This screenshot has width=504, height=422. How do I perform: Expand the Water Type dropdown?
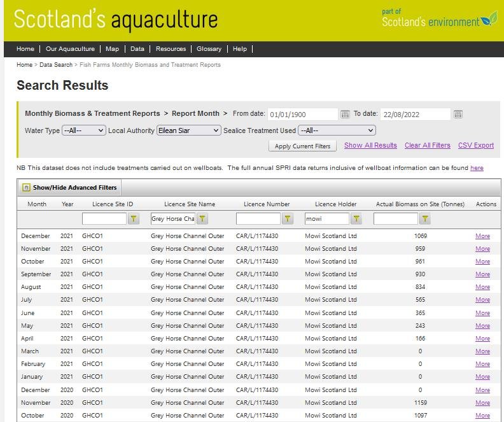(83, 130)
